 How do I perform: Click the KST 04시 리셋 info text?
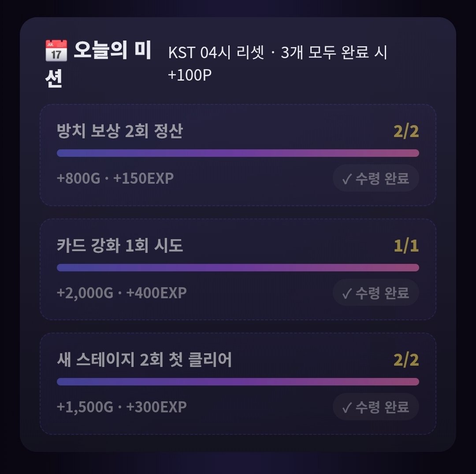pos(278,63)
